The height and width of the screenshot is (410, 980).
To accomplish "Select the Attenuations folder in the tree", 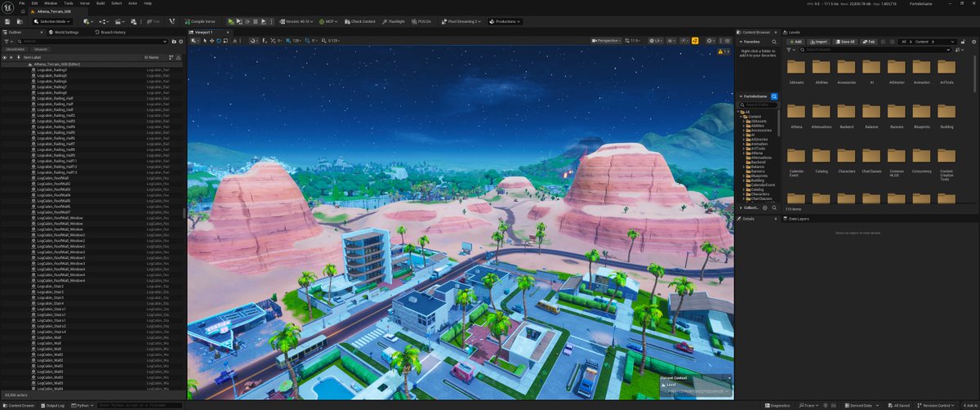I will (x=760, y=157).
